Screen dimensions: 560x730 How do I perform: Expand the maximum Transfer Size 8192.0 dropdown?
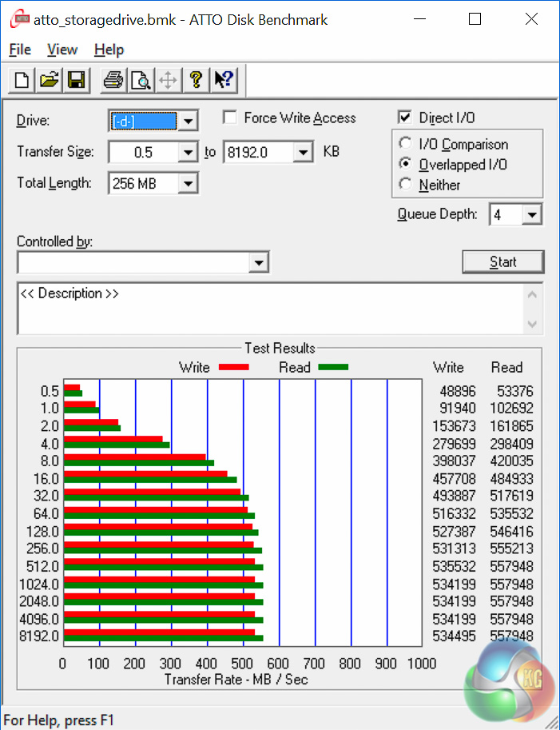click(304, 152)
